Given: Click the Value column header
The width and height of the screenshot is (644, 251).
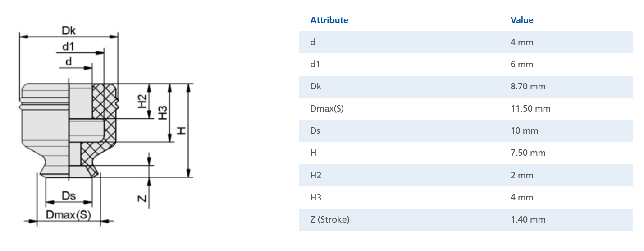Looking at the screenshot, I should (x=522, y=20).
